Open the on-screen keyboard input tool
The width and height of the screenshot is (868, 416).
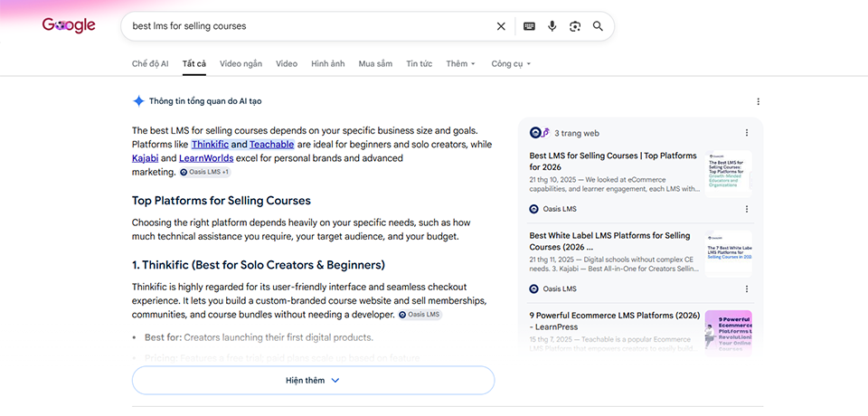[529, 26]
